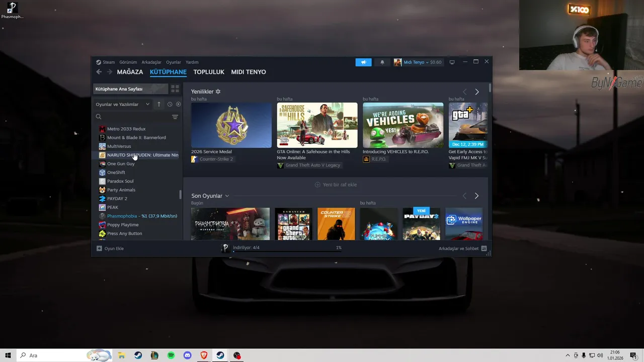Click the Metro 2033 Redux game icon
Screen dimensions: 644x362
pos(102,129)
